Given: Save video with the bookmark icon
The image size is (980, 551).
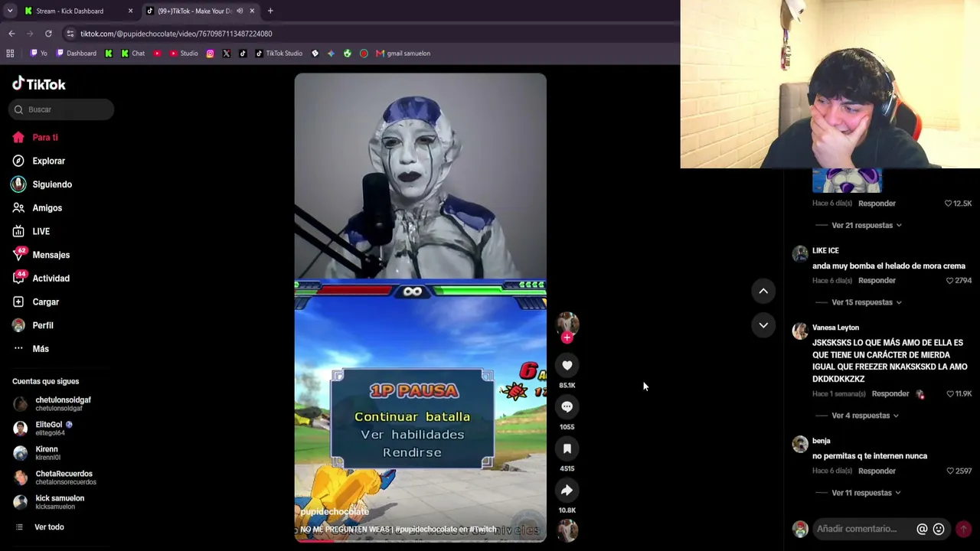Looking at the screenshot, I should click(x=567, y=448).
